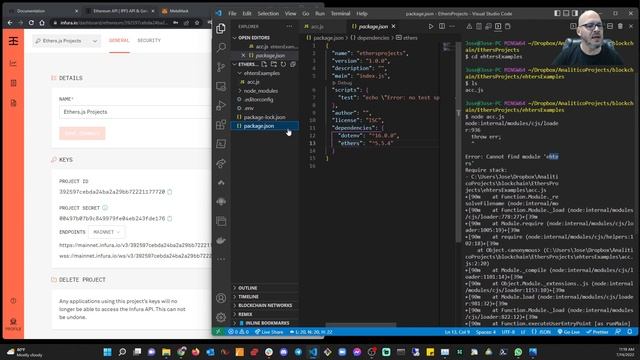Click the Save Changes button in Infura
Viewport: 640px width, 360px height.
click(82, 133)
